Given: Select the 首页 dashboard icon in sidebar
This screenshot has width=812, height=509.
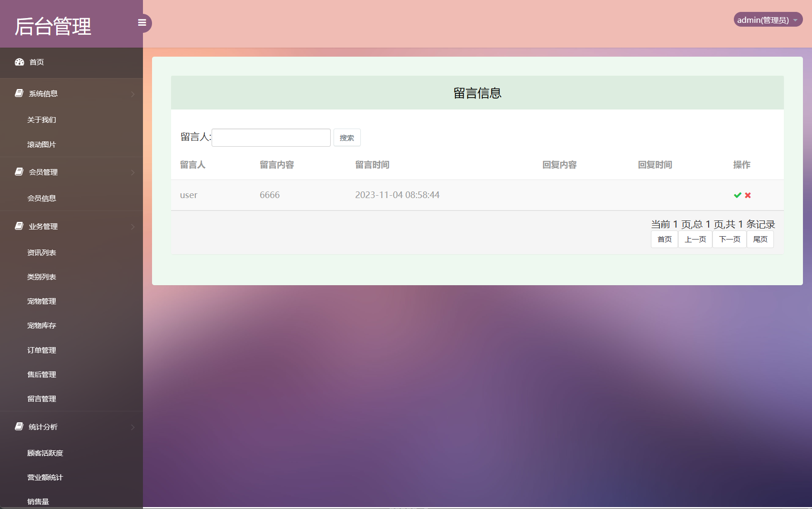Looking at the screenshot, I should pyautogui.click(x=19, y=62).
